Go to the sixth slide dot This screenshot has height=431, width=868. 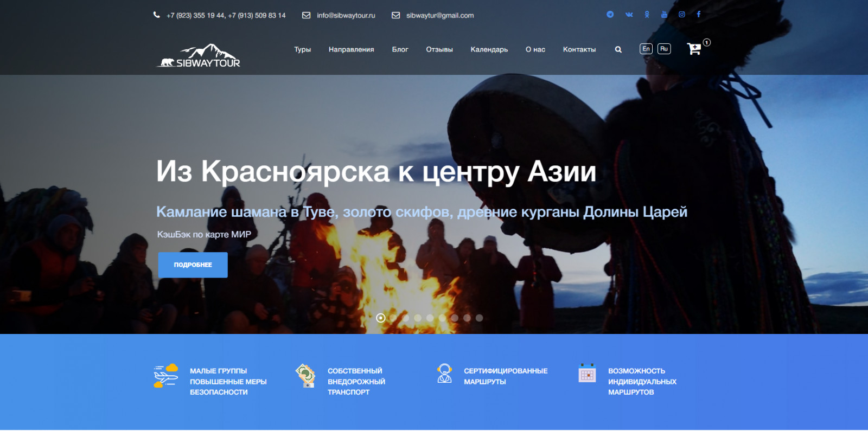coord(442,318)
